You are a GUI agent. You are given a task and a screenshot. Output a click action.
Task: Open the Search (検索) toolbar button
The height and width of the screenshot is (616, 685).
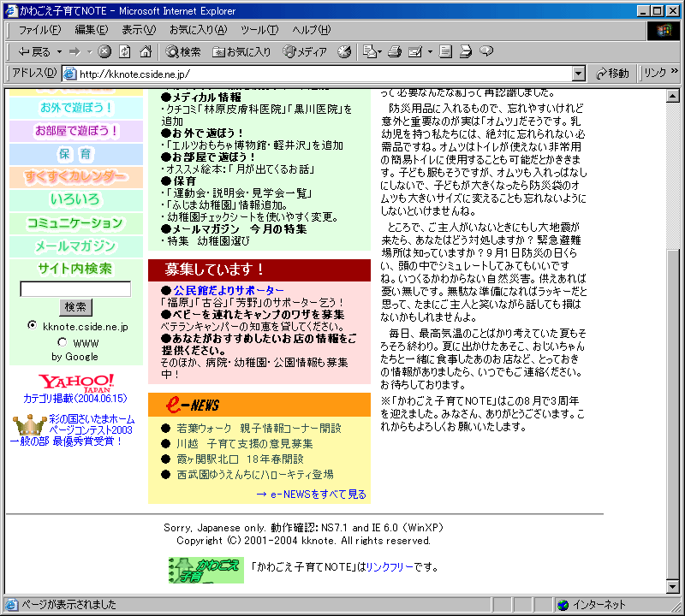[x=182, y=52]
